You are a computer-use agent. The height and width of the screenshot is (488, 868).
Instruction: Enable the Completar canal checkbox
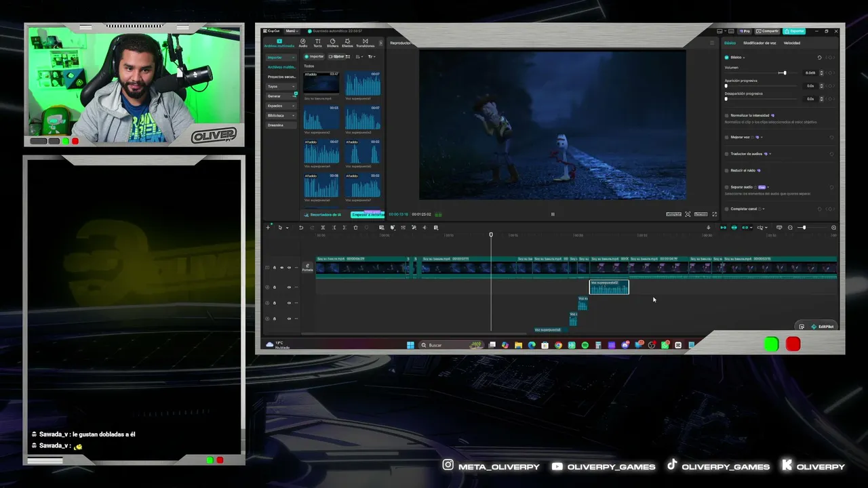point(726,209)
